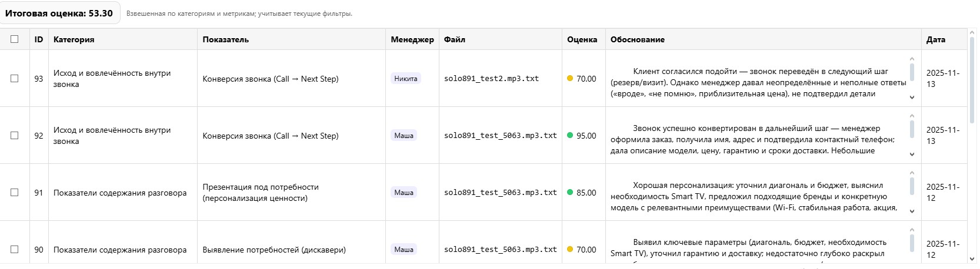Select the checkbox for row 92

tap(15, 136)
